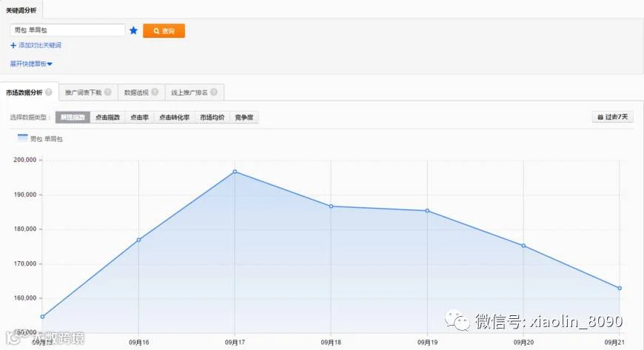Switch to the 推广词表下载 tab
The image size is (644, 350).
[x=88, y=92]
